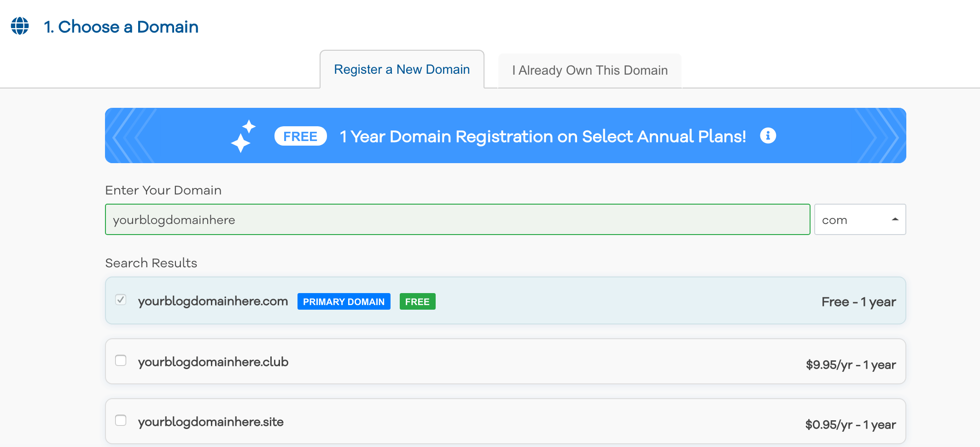The width and height of the screenshot is (980, 447).
Task: Click inside the Enter Your Domain field
Action: point(457,219)
